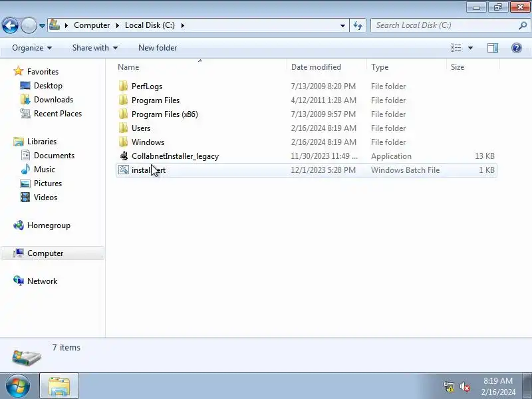Screen dimensions: 532x399
Task: Click the Videos library film icon
Action: (25, 197)
